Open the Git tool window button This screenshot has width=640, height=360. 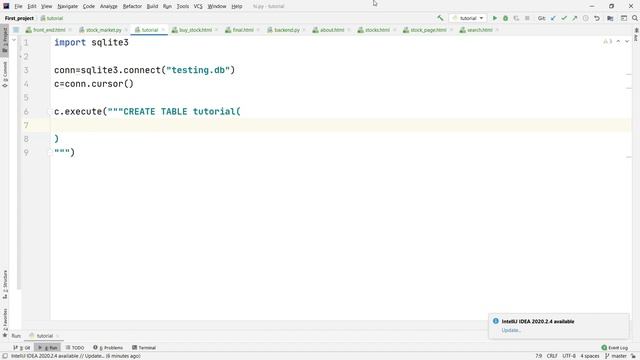click(22, 347)
